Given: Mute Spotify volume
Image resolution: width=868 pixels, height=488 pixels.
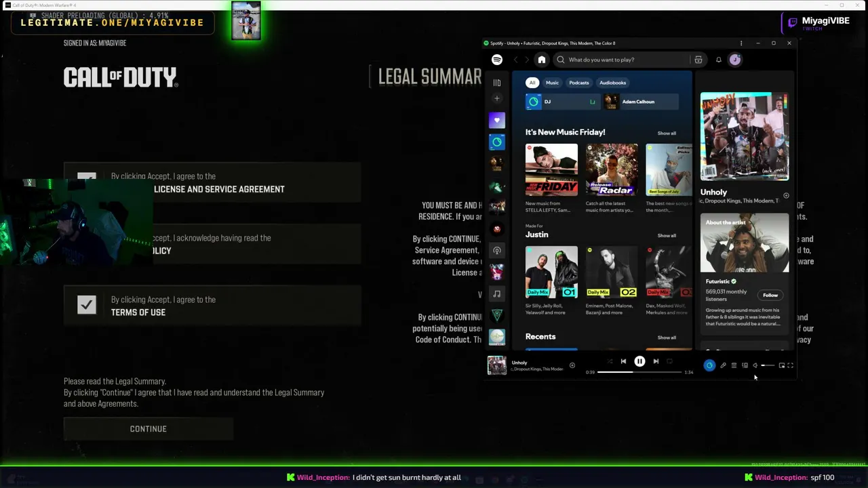Looking at the screenshot, I should (755, 365).
